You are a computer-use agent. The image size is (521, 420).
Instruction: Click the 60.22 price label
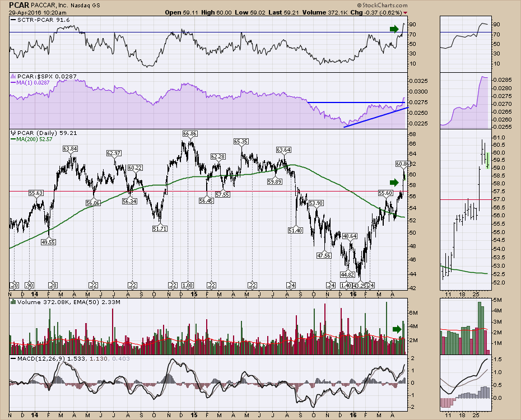pyautogui.click(x=135, y=167)
